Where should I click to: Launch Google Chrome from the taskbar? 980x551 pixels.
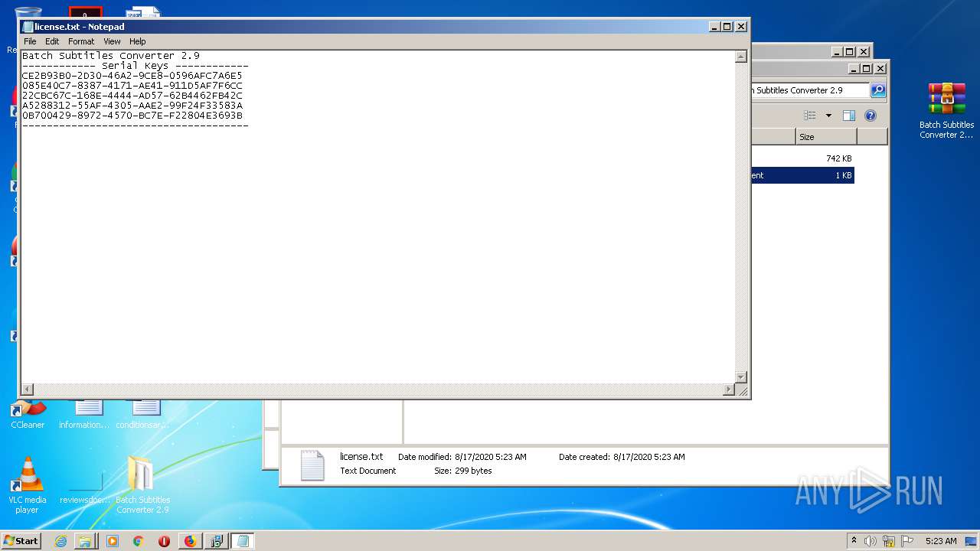139,541
